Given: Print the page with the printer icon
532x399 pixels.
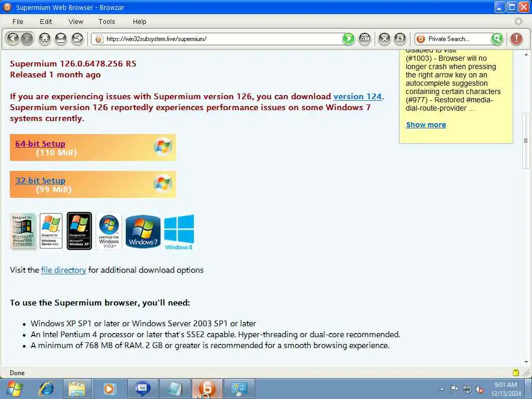Looking at the screenshot, I should click(61, 38).
